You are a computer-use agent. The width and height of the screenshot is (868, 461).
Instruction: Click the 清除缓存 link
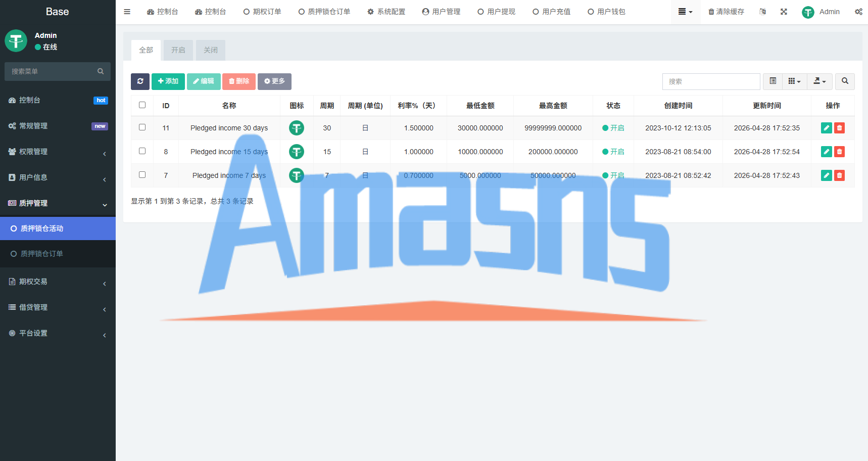726,12
